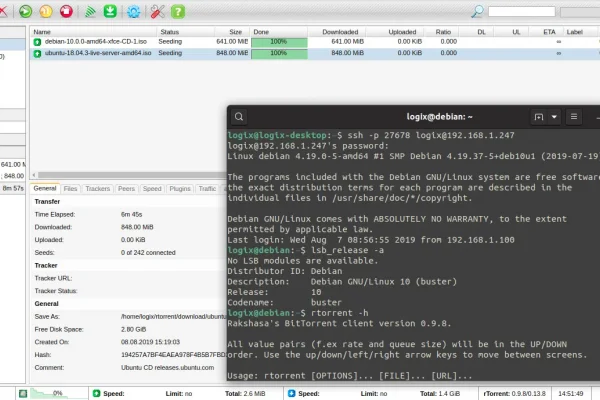
Task: Open the wrench and screwdriver tools icon
Action: 157,11
